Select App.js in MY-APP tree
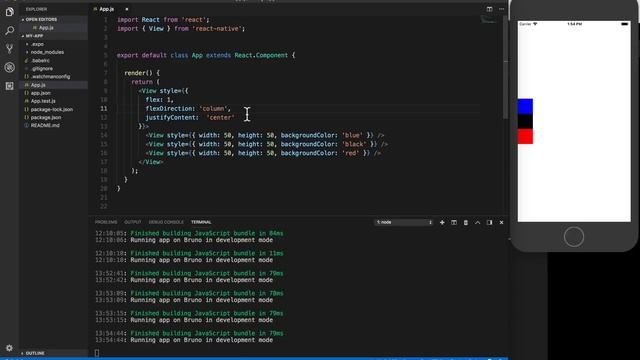 [38, 85]
